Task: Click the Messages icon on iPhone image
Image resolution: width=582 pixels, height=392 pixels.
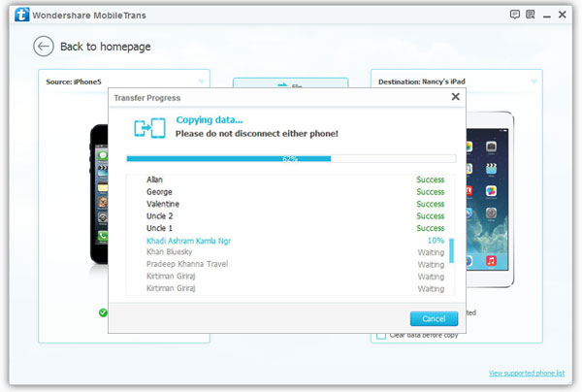Action: tap(103, 155)
